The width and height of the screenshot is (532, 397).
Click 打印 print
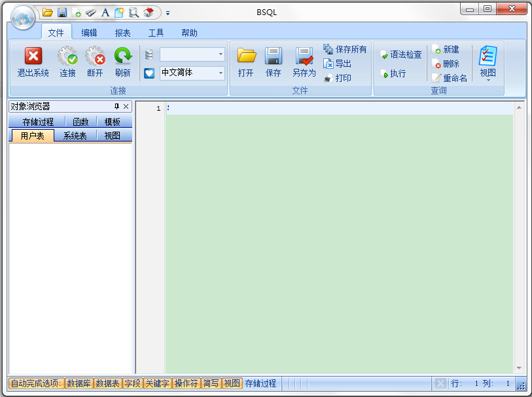pyautogui.click(x=337, y=78)
